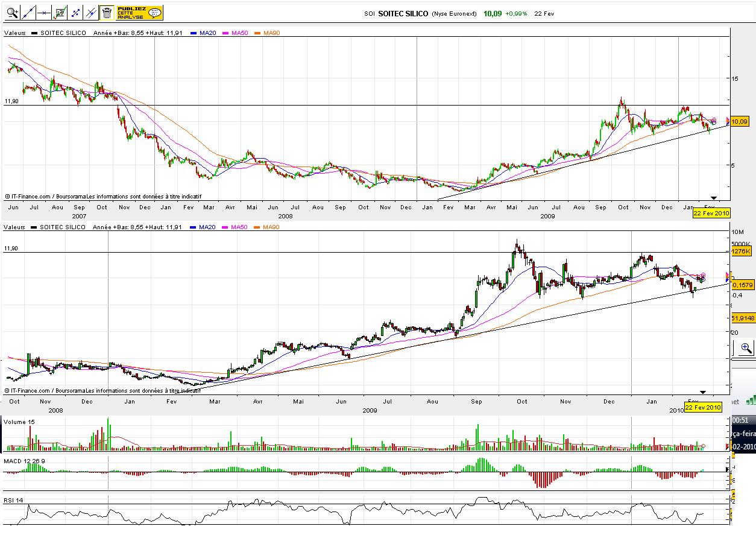The height and width of the screenshot is (535, 756).
Task: Click the Valeurs label of lower chart
Action: (x=14, y=227)
